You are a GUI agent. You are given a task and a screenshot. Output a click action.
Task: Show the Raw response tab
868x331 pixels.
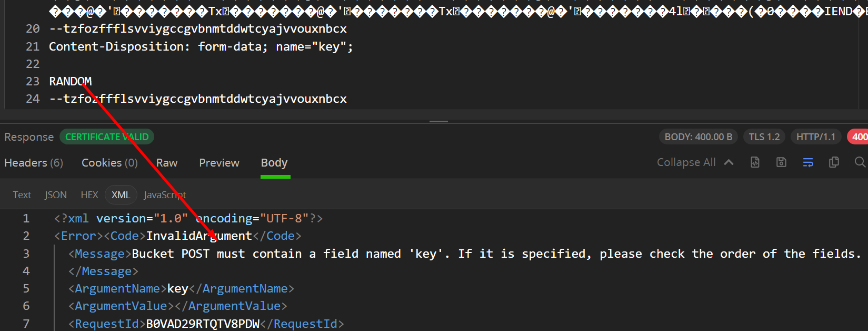coord(167,163)
